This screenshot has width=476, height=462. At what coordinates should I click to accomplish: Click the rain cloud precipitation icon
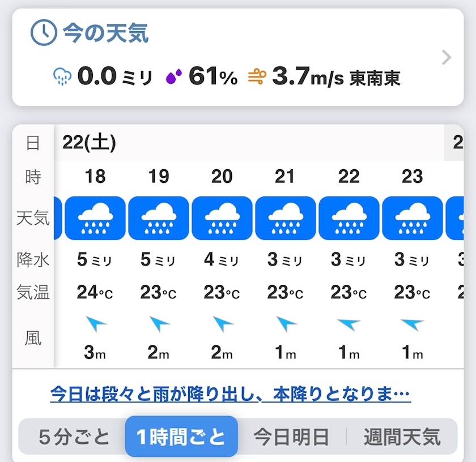coord(62,76)
